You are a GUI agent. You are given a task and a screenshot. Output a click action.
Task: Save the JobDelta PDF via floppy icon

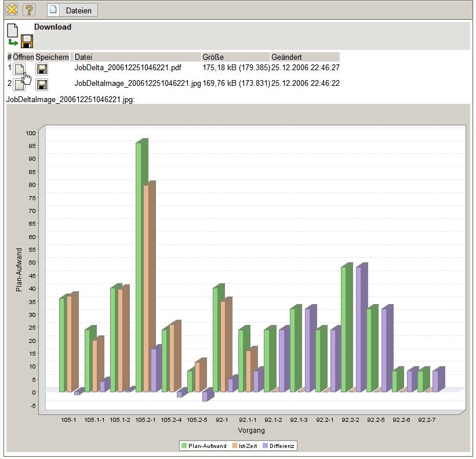(42, 69)
